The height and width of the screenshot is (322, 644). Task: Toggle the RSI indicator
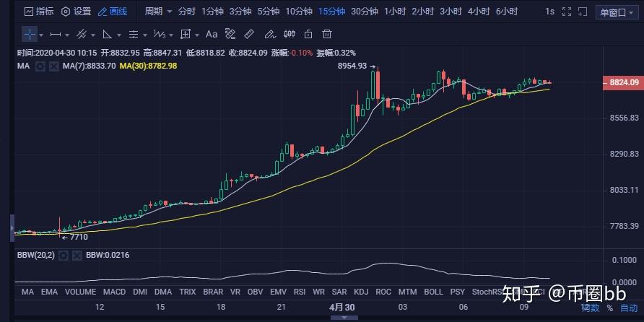300,292
